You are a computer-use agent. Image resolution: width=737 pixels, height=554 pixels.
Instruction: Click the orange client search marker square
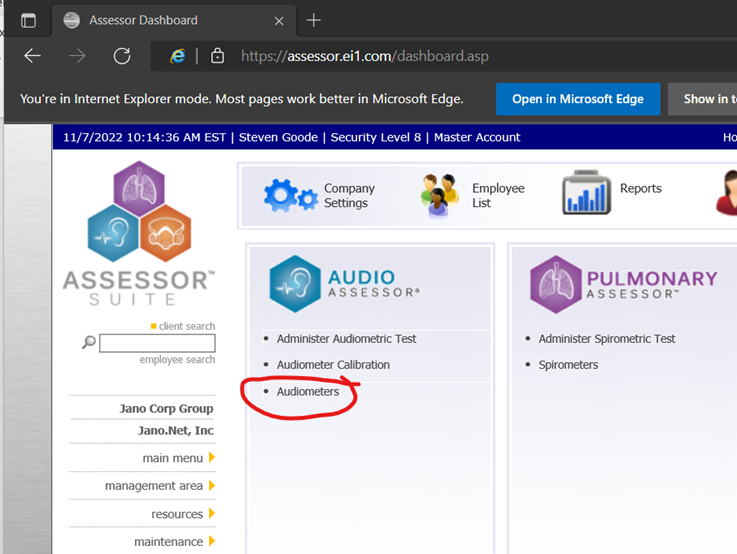pyautogui.click(x=153, y=326)
